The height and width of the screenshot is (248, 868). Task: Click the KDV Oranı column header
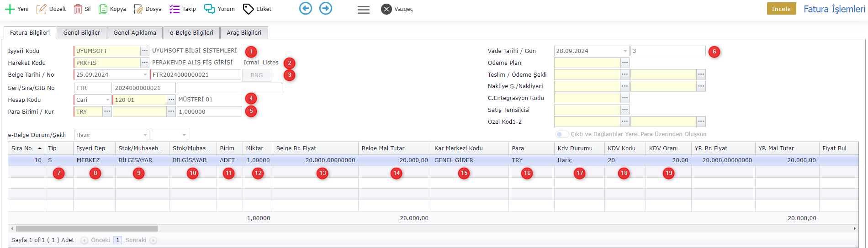click(668, 148)
